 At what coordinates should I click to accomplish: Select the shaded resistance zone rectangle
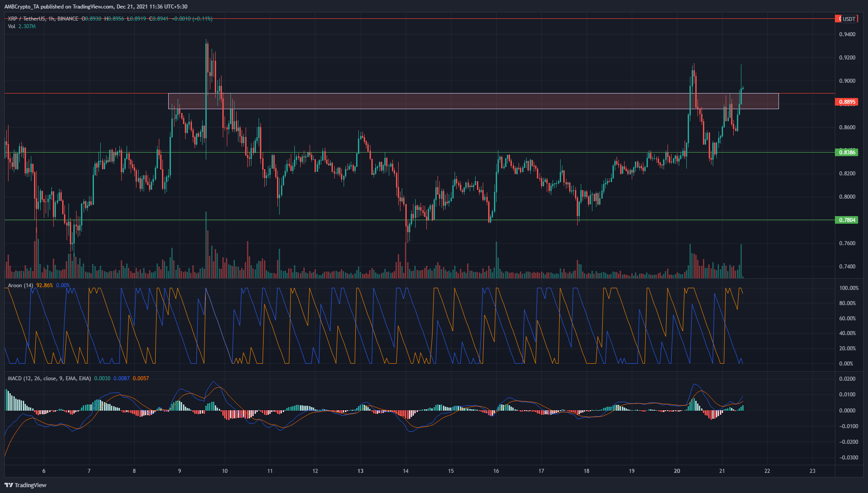pyautogui.click(x=473, y=101)
